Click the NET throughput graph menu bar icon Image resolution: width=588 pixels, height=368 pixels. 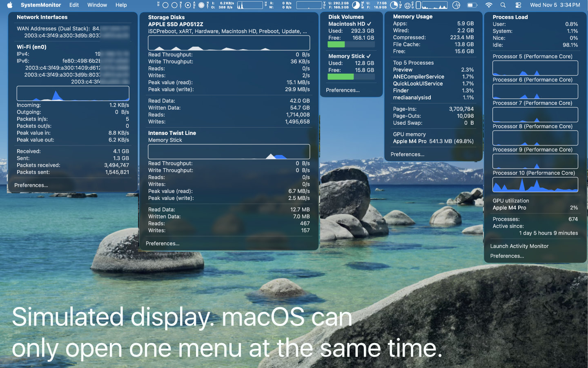pyautogui.click(x=250, y=5)
